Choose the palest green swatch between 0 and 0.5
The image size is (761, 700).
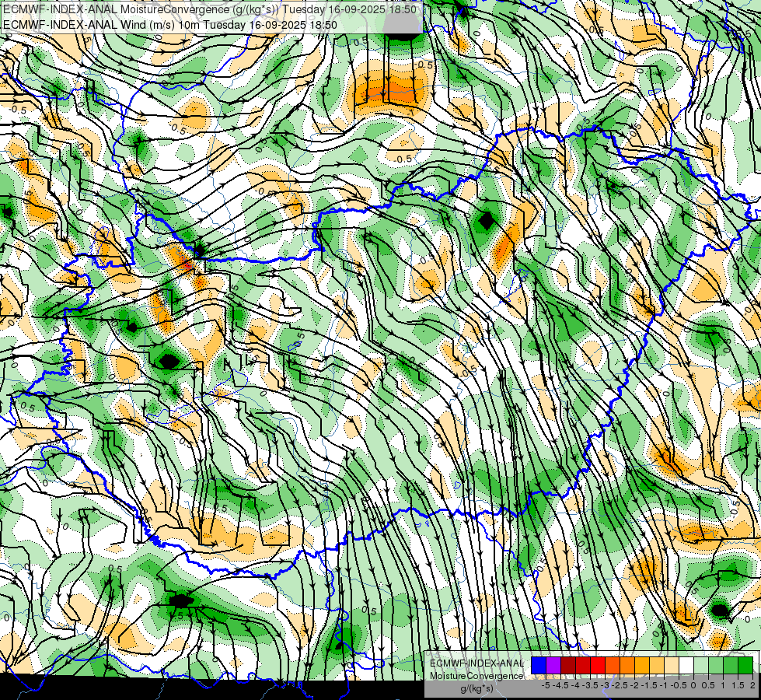click(701, 665)
